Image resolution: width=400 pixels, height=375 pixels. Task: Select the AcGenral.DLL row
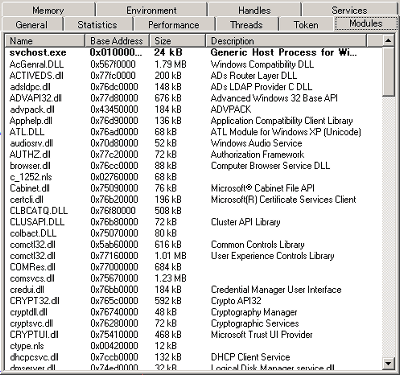tap(193, 64)
